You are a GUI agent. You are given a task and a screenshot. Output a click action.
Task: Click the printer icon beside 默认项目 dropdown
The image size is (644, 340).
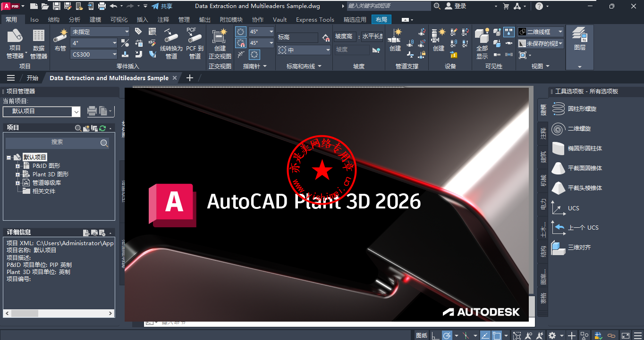pyautogui.click(x=92, y=111)
